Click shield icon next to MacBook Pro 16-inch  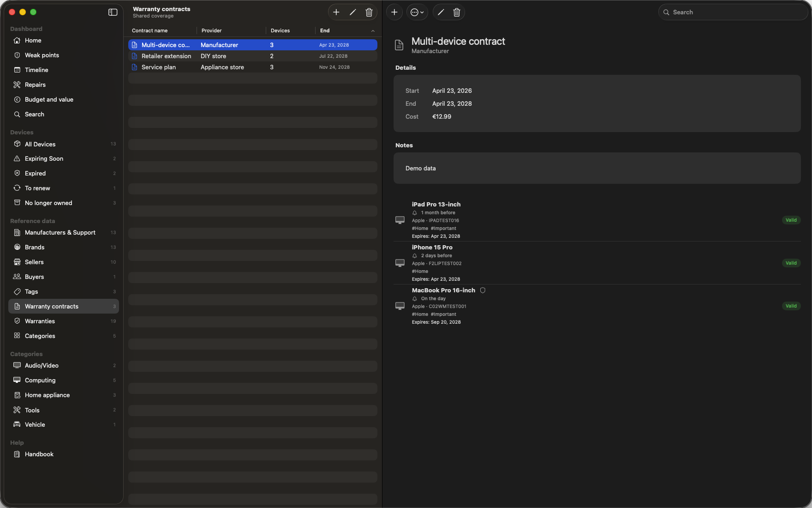pos(483,290)
